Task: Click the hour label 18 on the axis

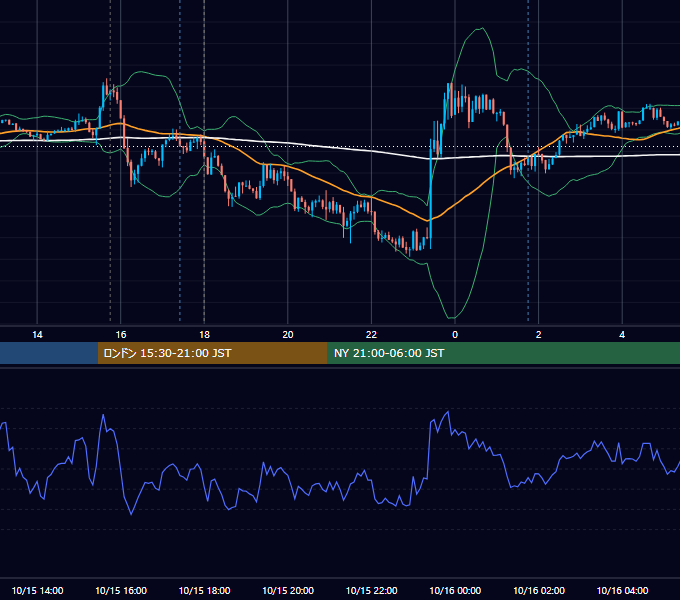Action: tap(204, 335)
